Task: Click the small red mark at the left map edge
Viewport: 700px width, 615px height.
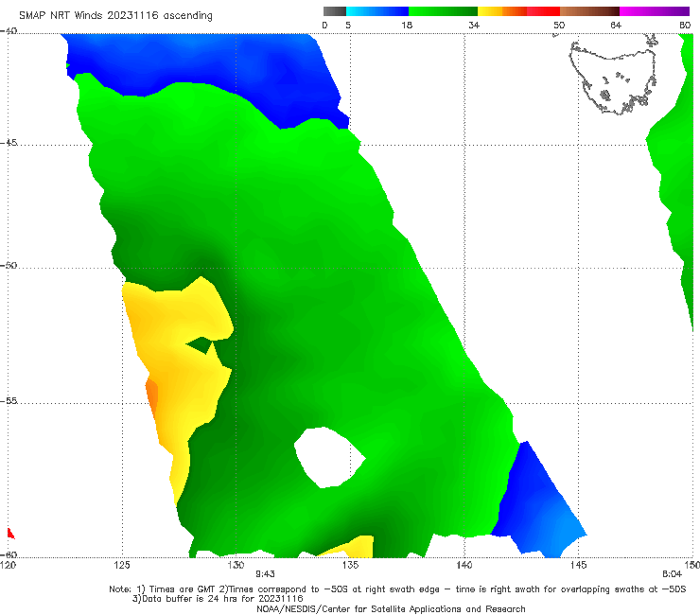Action: point(10,534)
